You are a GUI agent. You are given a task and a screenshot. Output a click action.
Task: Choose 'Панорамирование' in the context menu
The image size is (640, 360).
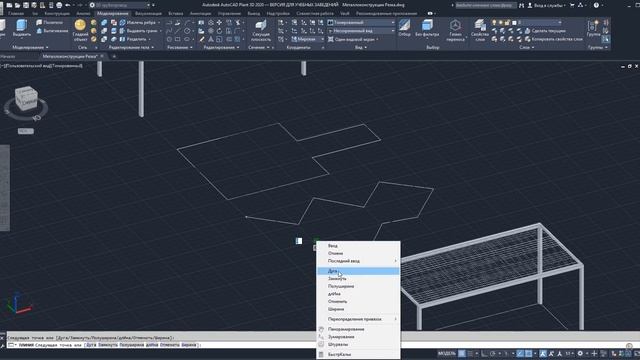[358, 329]
